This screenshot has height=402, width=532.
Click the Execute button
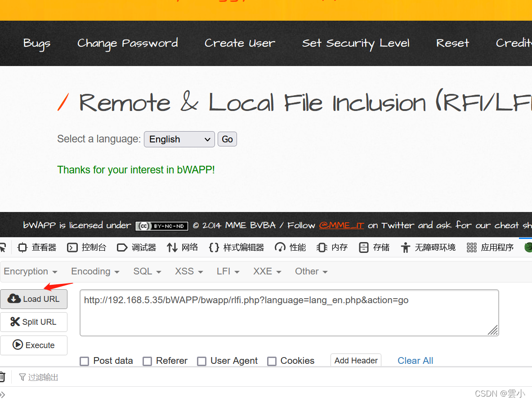[x=34, y=345]
